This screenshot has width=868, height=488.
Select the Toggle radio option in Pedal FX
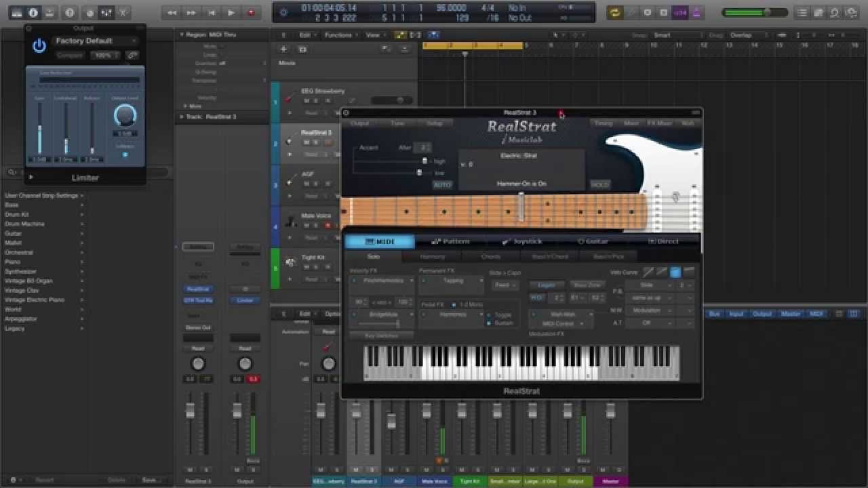[489, 315]
